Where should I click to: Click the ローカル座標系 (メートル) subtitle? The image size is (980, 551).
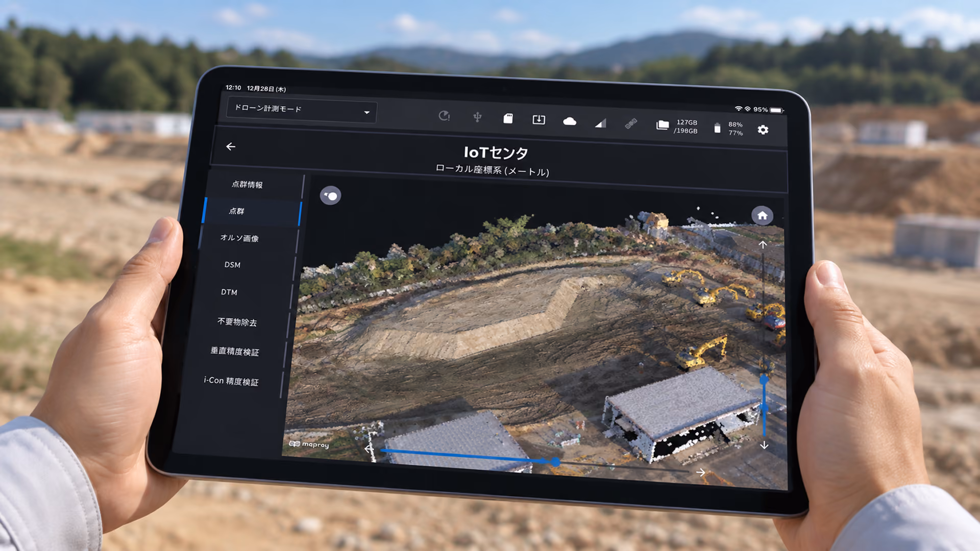point(493,170)
